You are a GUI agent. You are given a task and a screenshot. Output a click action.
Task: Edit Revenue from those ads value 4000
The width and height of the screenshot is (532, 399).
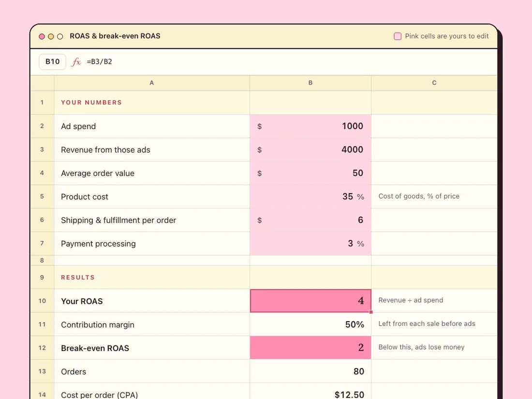point(310,149)
